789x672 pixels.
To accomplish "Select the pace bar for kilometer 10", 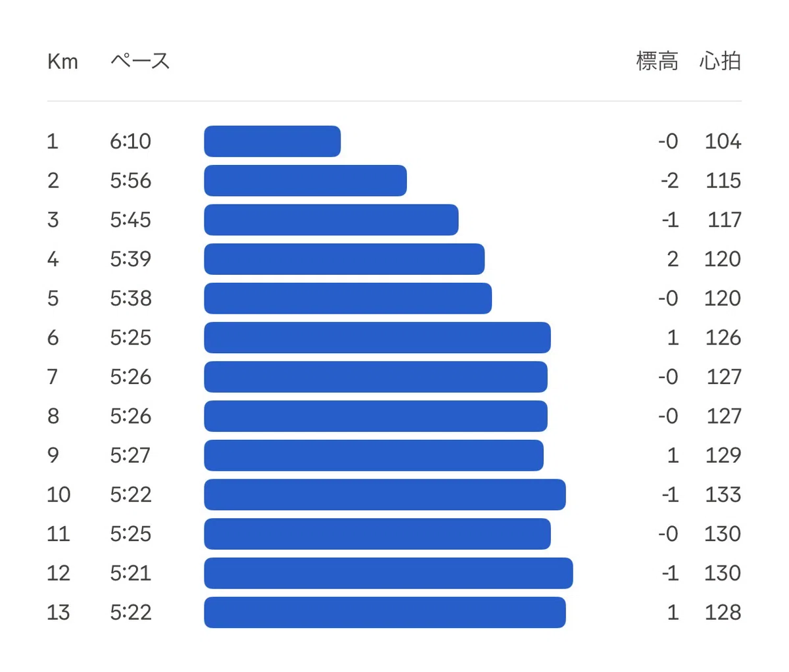I will point(385,494).
